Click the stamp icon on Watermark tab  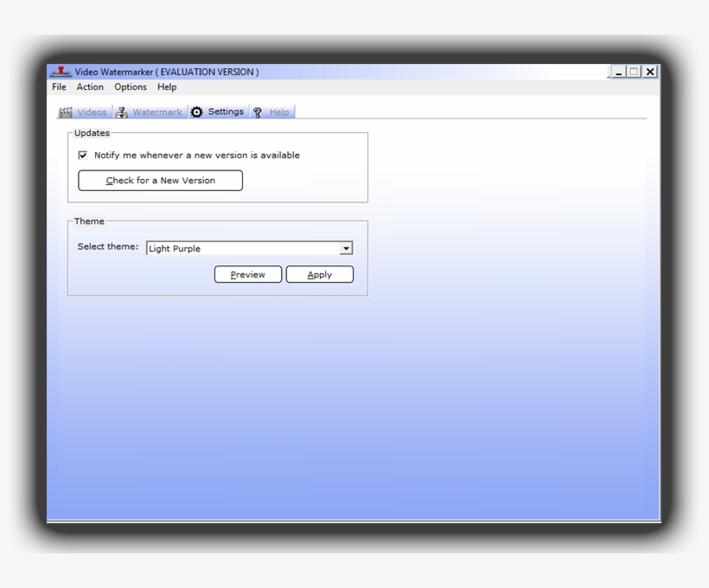(x=122, y=112)
